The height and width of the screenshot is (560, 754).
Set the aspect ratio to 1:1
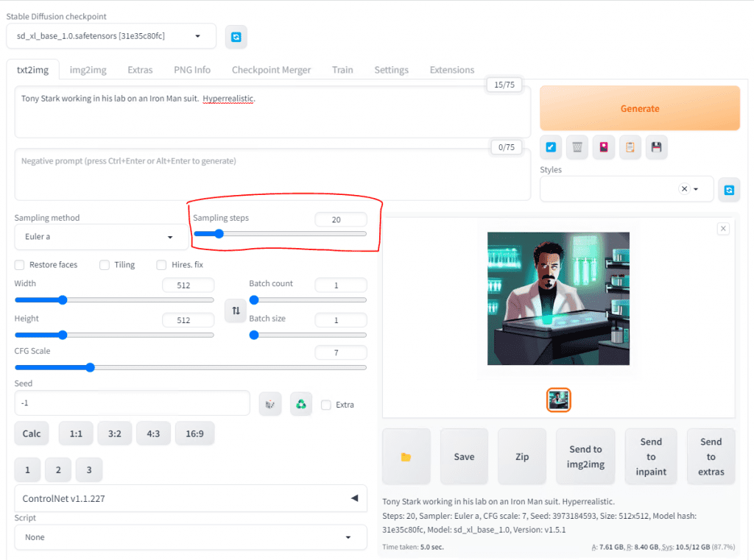[76, 433]
